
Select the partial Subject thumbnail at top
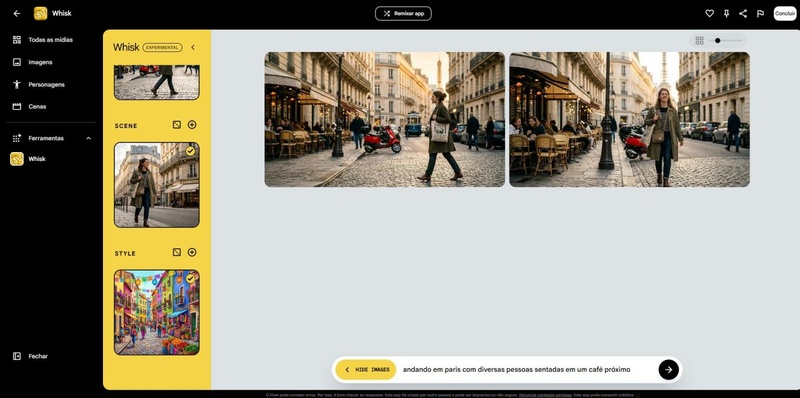(x=157, y=82)
